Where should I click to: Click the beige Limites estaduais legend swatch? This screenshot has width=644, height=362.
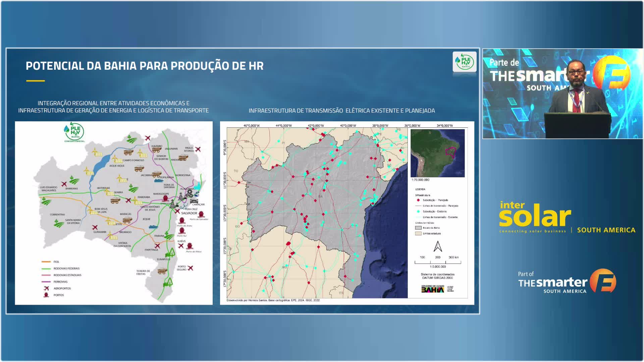[418, 233]
